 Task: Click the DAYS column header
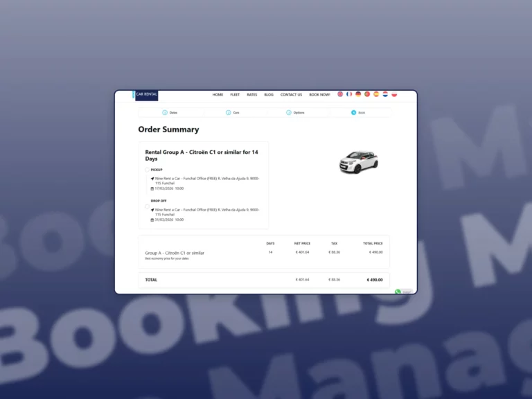coord(270,244)
